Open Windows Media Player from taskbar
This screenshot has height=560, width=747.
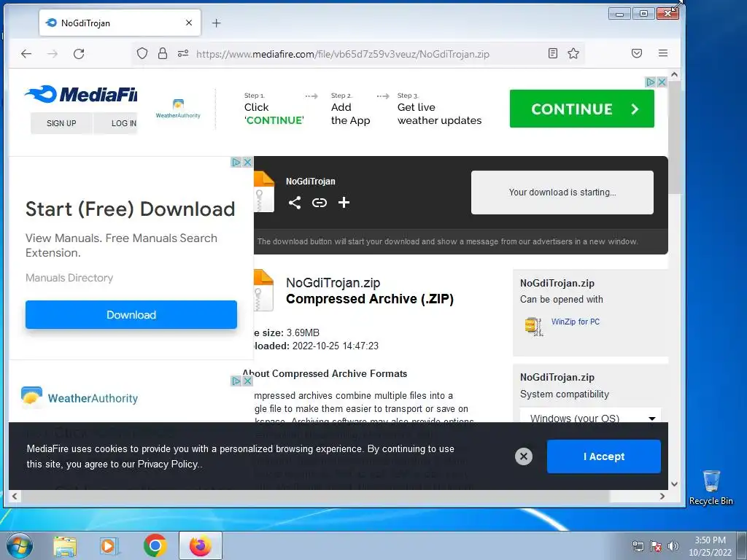(x=109, y=546)
